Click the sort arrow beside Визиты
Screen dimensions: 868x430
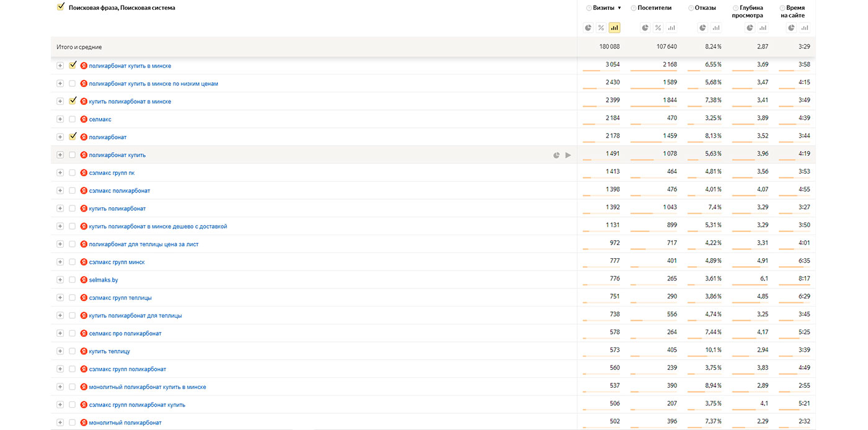pos(619,8)
